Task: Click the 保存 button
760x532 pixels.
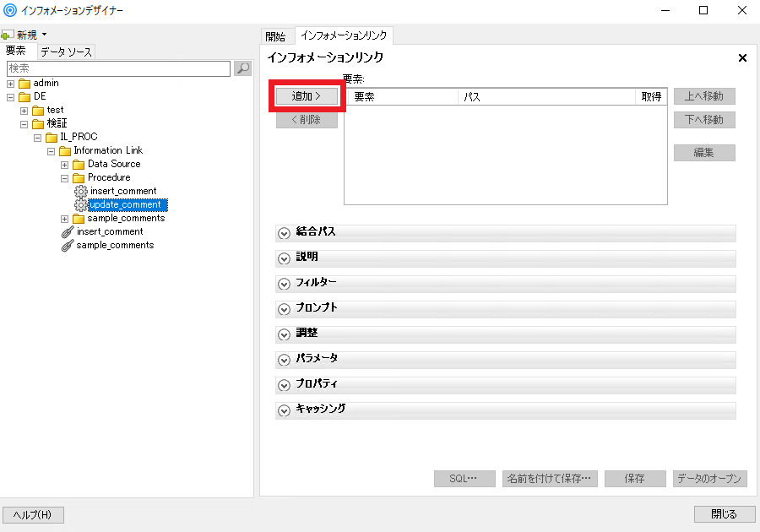Action: (635, 479)
